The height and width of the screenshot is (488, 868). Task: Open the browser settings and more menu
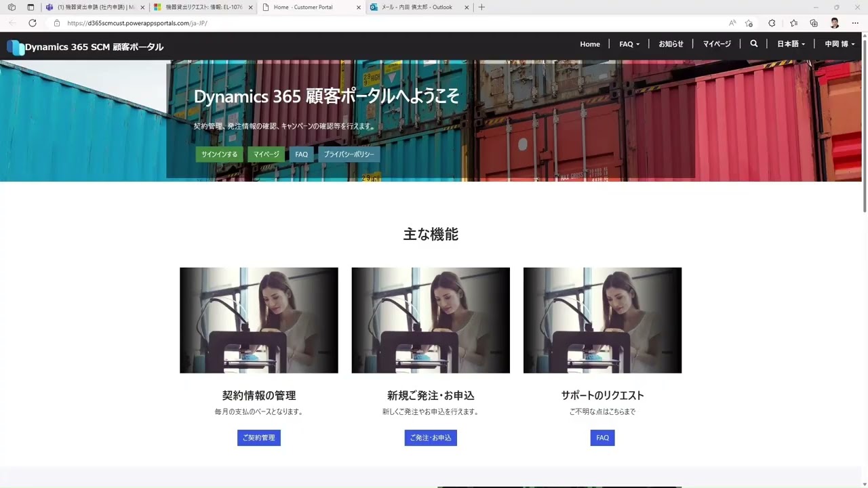click(x=855, y=23)
